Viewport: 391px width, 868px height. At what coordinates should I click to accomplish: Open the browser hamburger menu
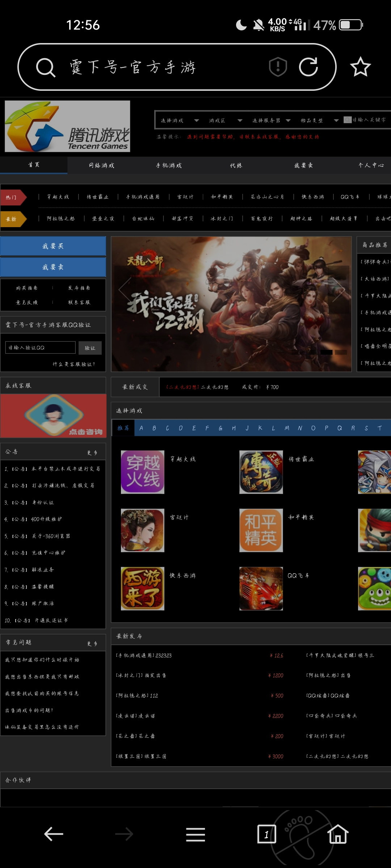pos(195,834)
